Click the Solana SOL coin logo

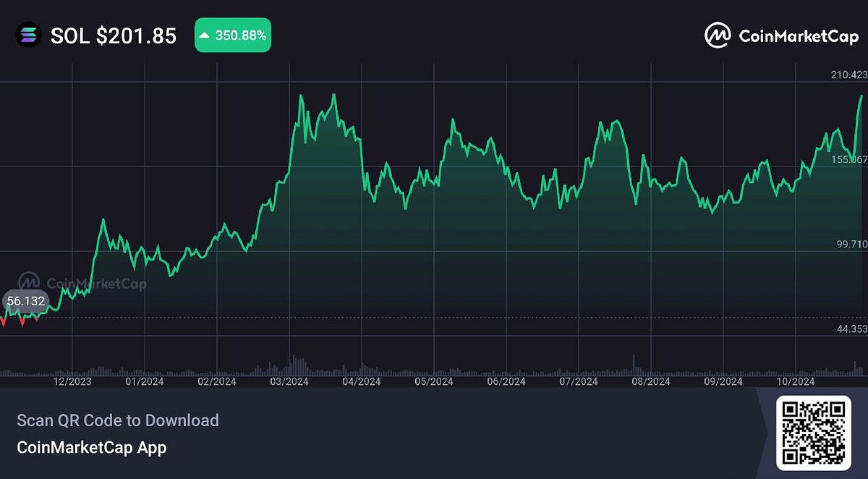pos(29,35)
